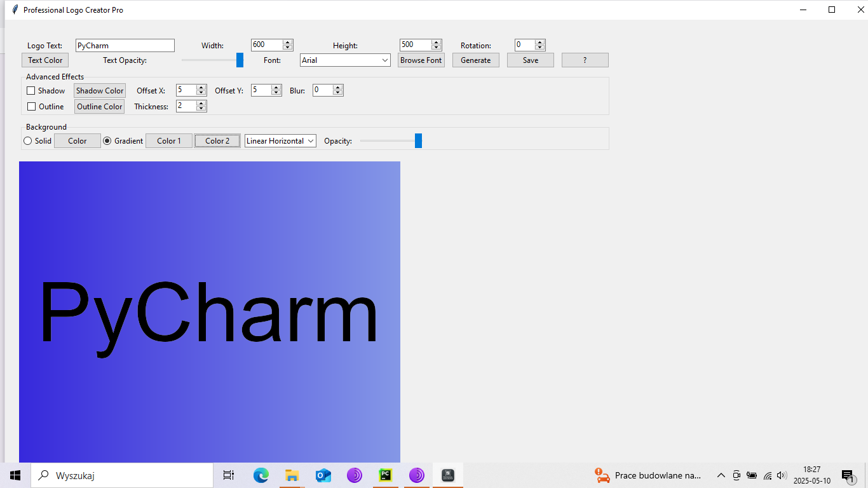
Task: Open PyCharm from the taskbar
Action: click(385, 475)
